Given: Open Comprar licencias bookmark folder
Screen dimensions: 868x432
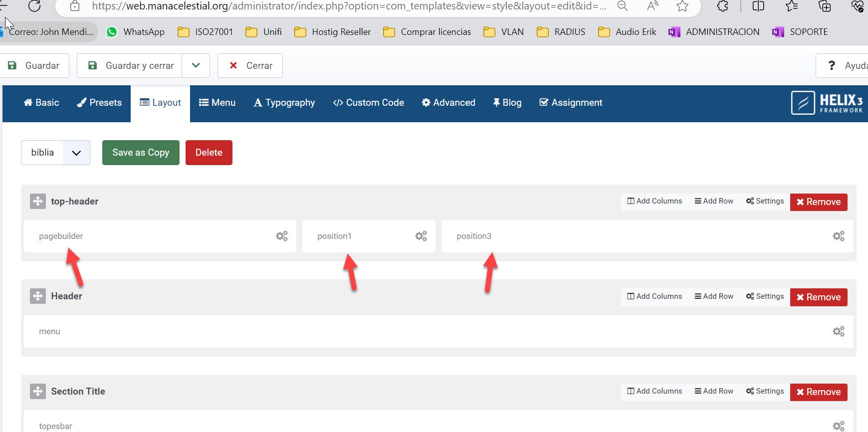Looking at the screenshot, I should [x=427, y=32].
